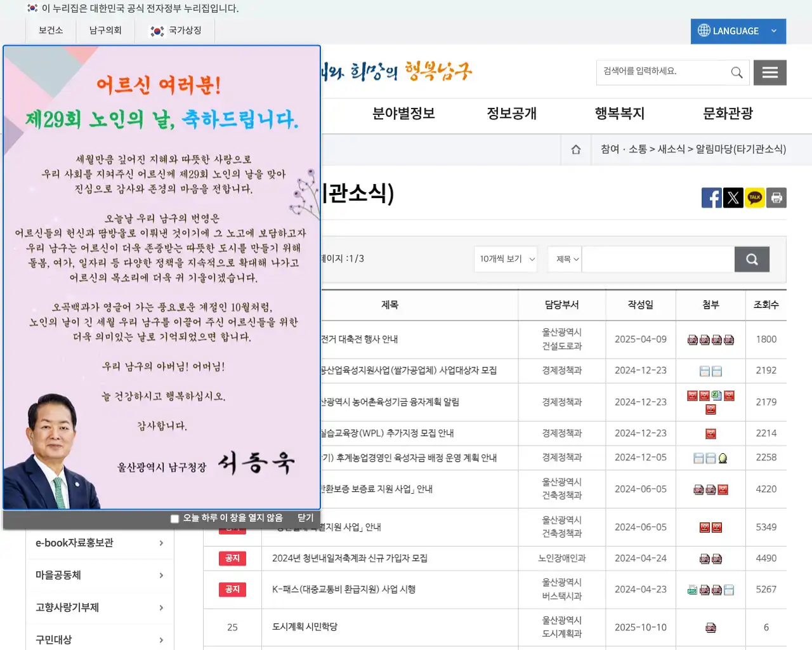The width and height of the screenshot is (812, 650).
Task: Open post 'K-패스(대중교통비 환급지원) 사업 시행'
Action: pyautogui.click(x=344, y=590)
